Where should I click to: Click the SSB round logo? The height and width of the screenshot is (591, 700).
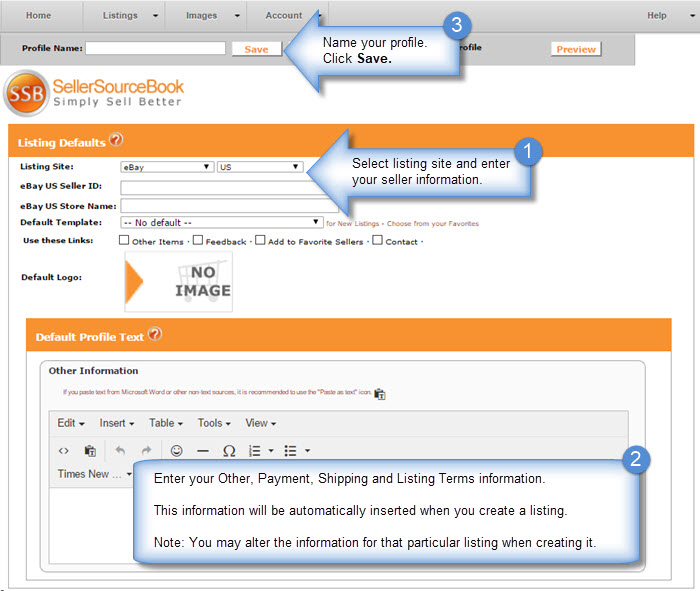tap(26, 93)
